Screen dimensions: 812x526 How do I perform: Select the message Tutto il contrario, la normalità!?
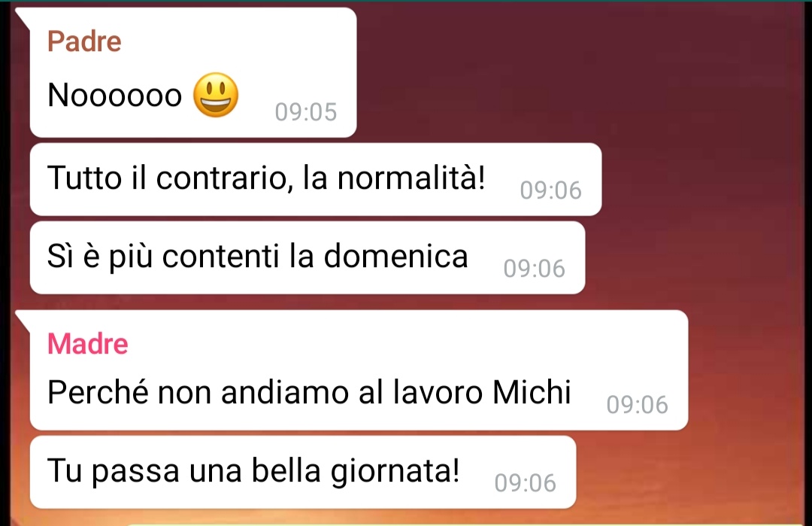pyautogui.click(x=316, y=179)
